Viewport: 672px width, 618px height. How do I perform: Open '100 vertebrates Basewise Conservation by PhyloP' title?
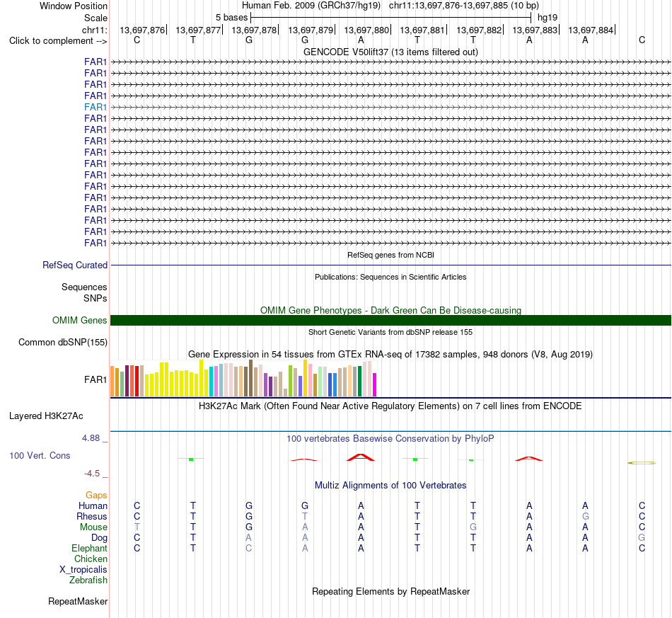(390, 439)
